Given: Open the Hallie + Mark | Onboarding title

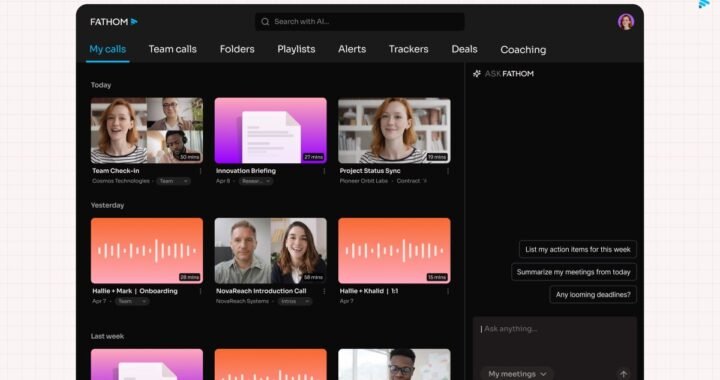Looking at the screenshot, I should click(x=135, y=291).
